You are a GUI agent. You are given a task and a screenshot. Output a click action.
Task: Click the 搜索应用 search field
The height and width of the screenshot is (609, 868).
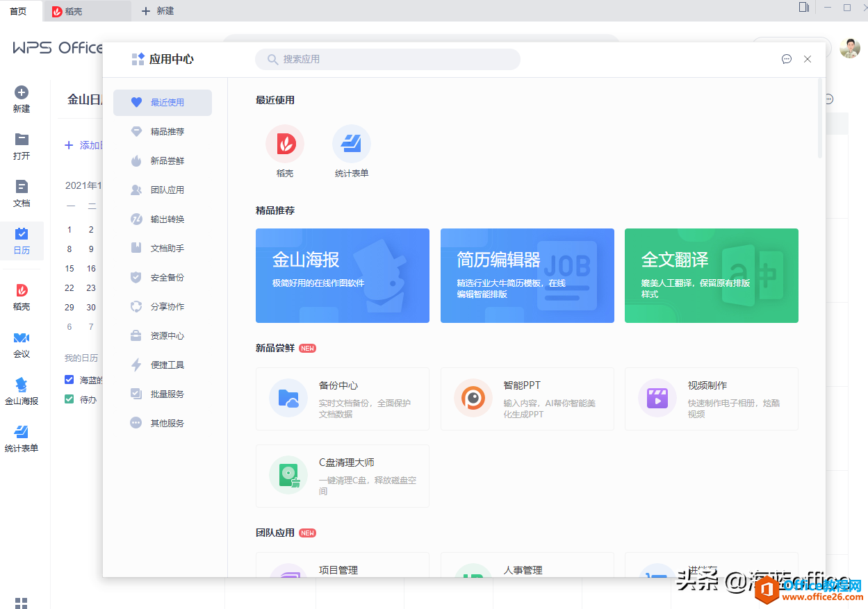[388, 59]
